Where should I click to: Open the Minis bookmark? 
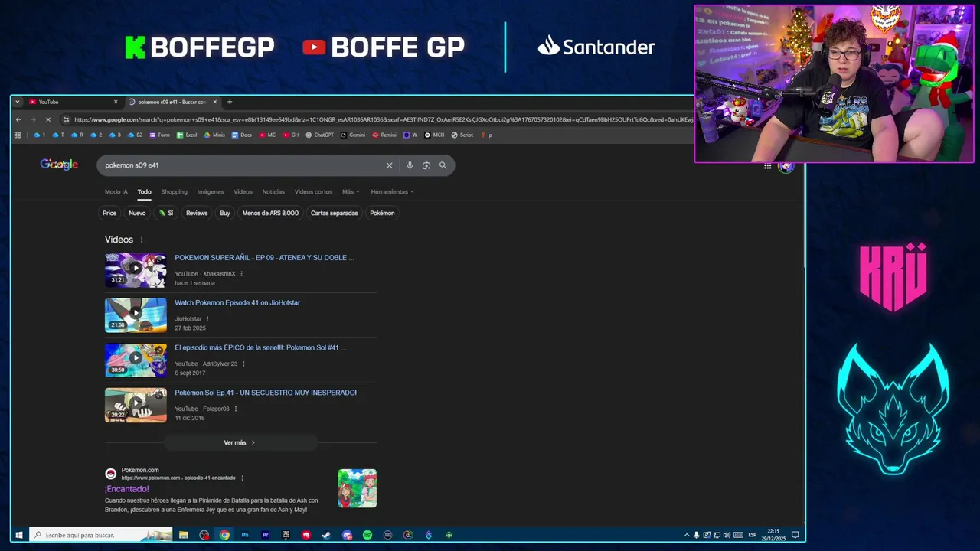coord(214,135)
